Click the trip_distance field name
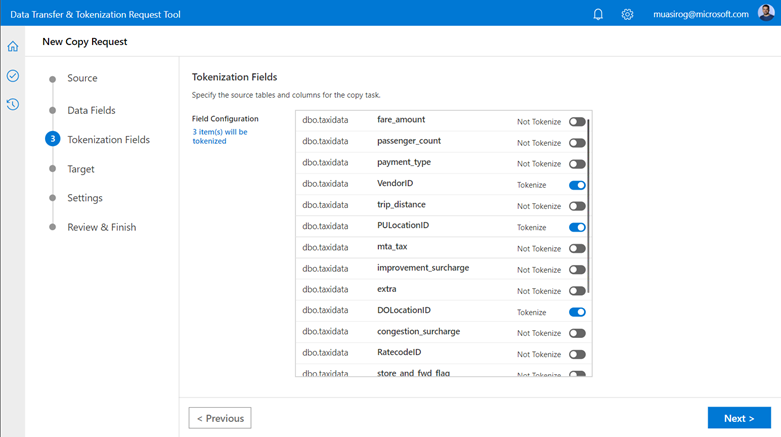 (401, 204)
